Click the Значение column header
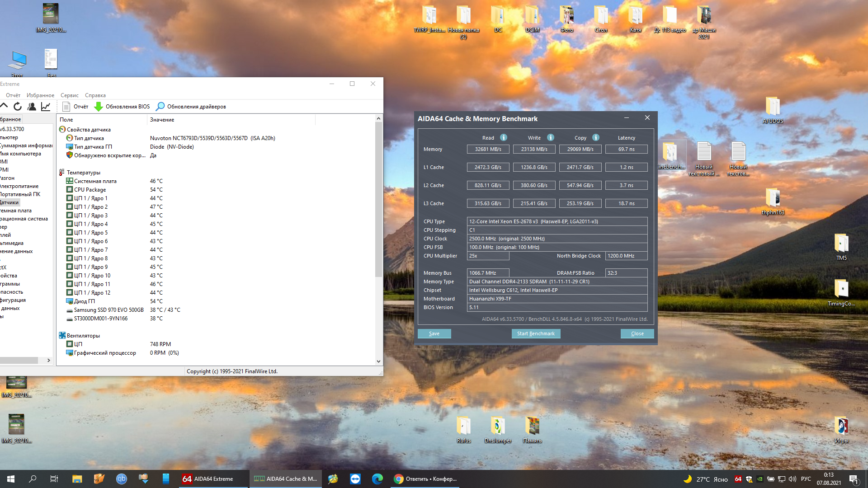 point(162,120)
